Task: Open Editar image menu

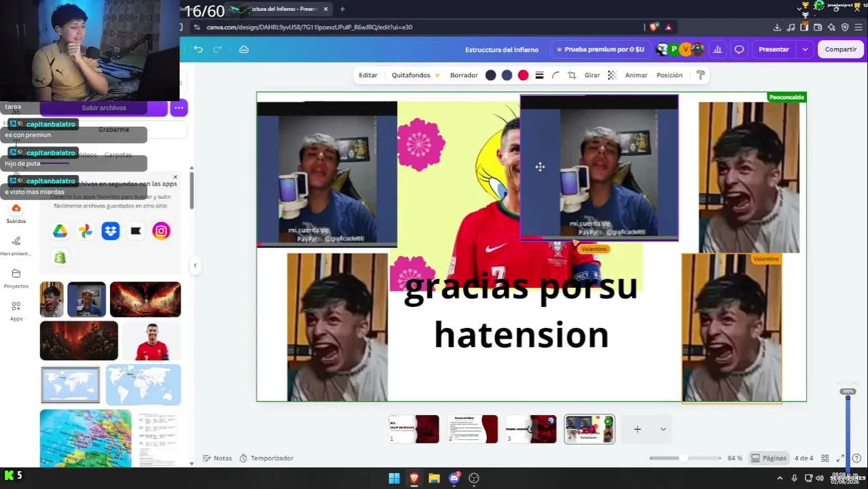Action: click(x=368, y=75)
